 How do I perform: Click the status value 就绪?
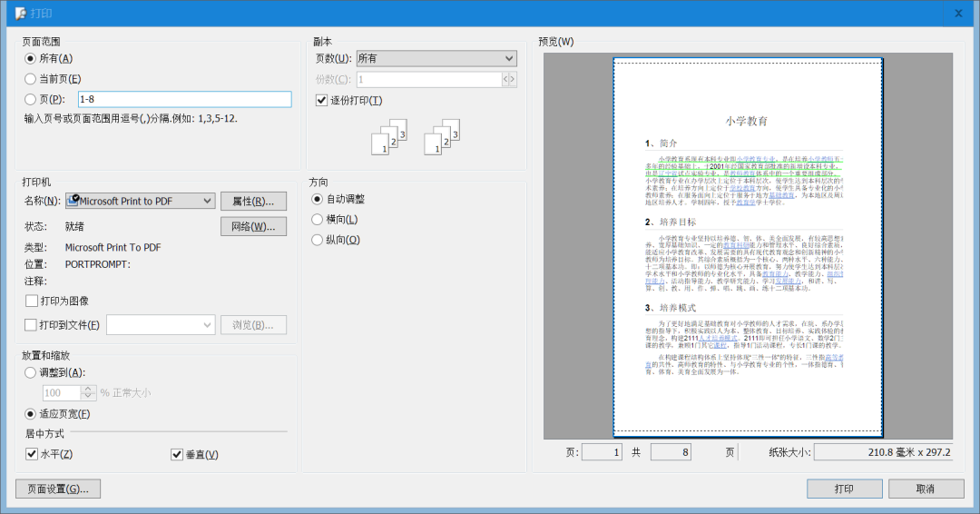tap(74, 226)
